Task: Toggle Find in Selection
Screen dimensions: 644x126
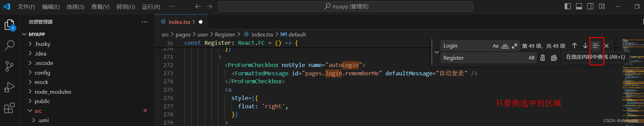Action: tap(596, 46)
